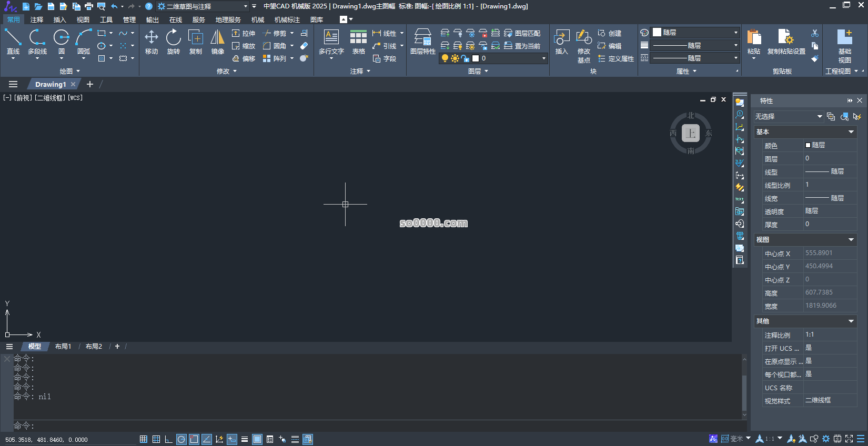Select the Circle (圆) tool
Viewport: 868px width, 446px height.
click(62, 42)
